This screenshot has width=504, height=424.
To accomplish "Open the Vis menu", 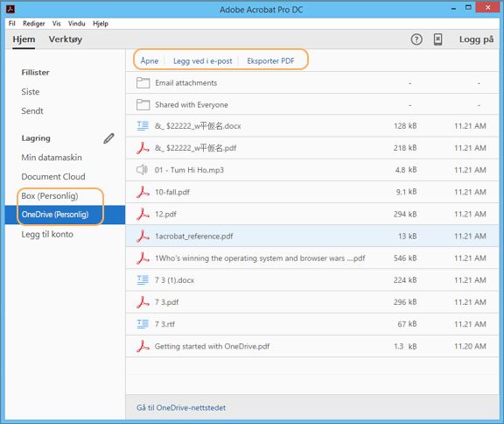I will click(57, 24).
